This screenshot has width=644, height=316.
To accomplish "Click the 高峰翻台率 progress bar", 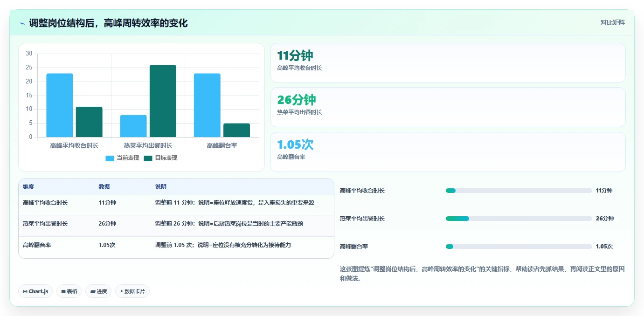I will tap(519, 247).
